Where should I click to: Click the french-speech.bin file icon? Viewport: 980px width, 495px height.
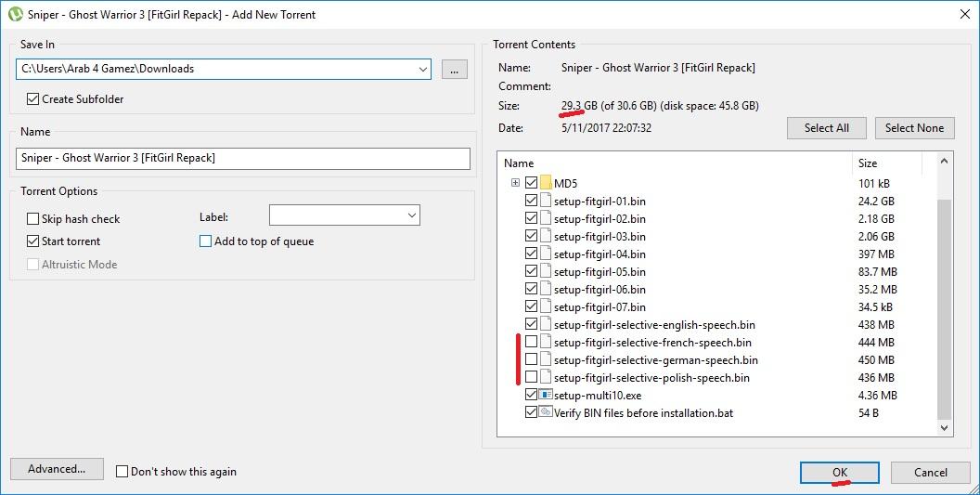[546, 342]
